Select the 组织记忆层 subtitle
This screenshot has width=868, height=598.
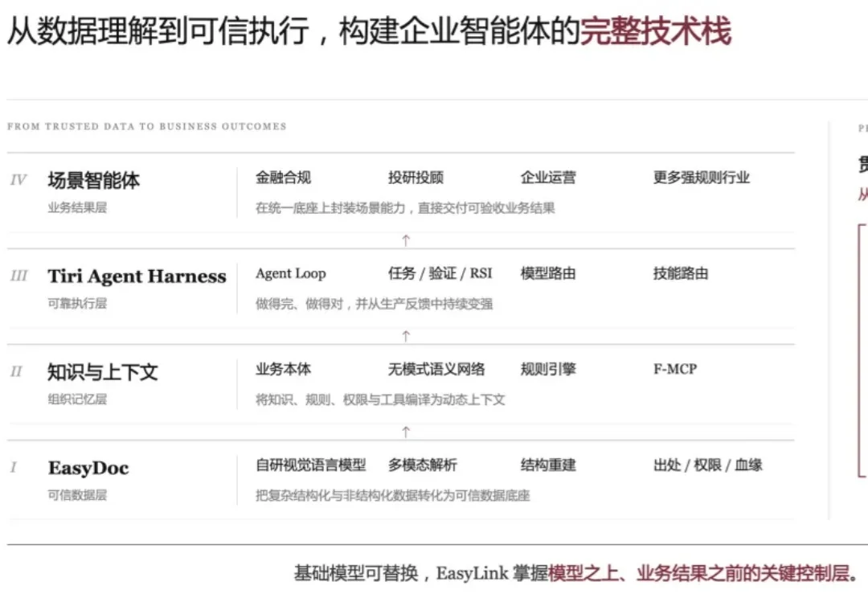point(77,399)
